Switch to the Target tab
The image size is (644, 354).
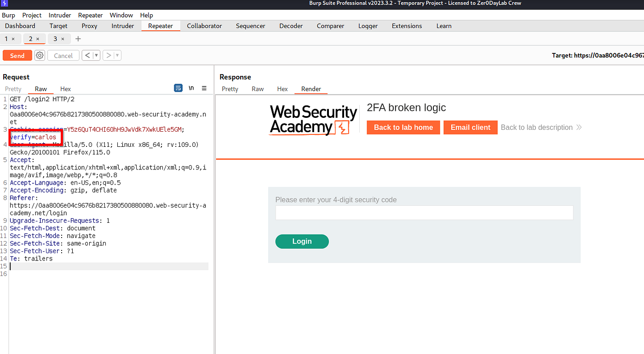(58, 26)
